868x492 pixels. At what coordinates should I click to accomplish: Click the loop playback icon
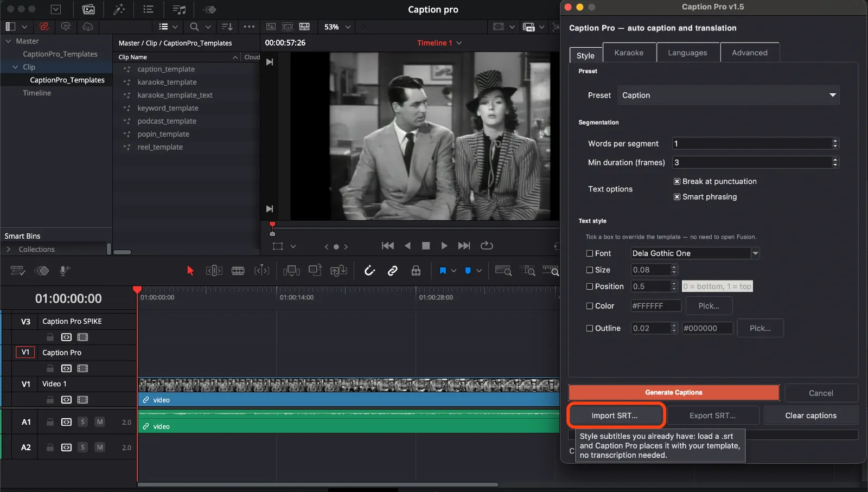click(x=487, y=246)
